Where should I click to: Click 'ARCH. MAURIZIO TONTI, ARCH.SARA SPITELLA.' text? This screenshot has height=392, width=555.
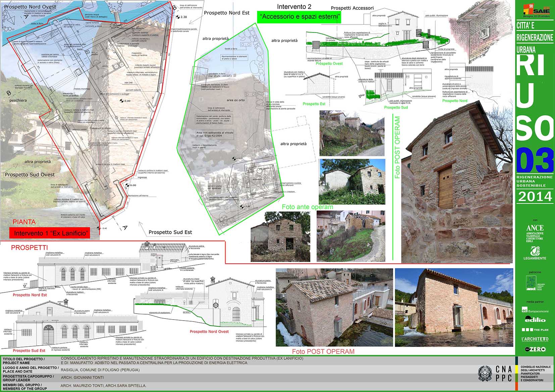tap(103, 386)
